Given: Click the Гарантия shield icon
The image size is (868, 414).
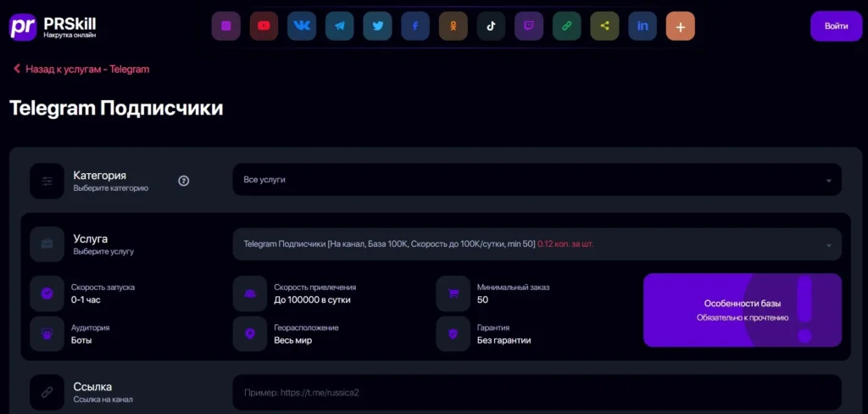Looking at the screenshot, I should pyautogui.click(x=453, y=334).
